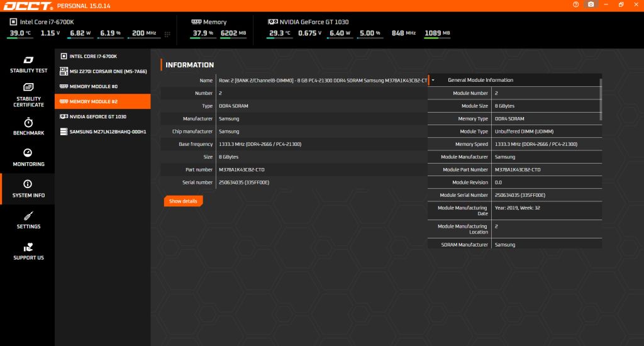This screenshot has width=644, height=346.
Task: Click CPU usage 6.19 % reading
Action: point(111,33)
